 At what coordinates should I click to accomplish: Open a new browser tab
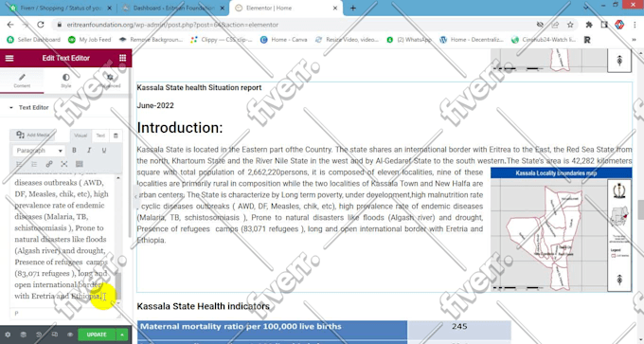(x=353, y=8)
